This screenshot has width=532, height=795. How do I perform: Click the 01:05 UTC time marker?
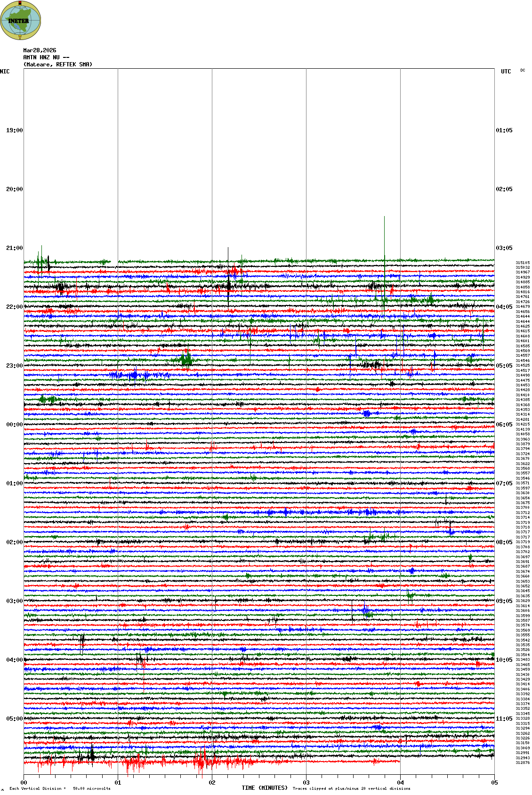coord(504,130)
